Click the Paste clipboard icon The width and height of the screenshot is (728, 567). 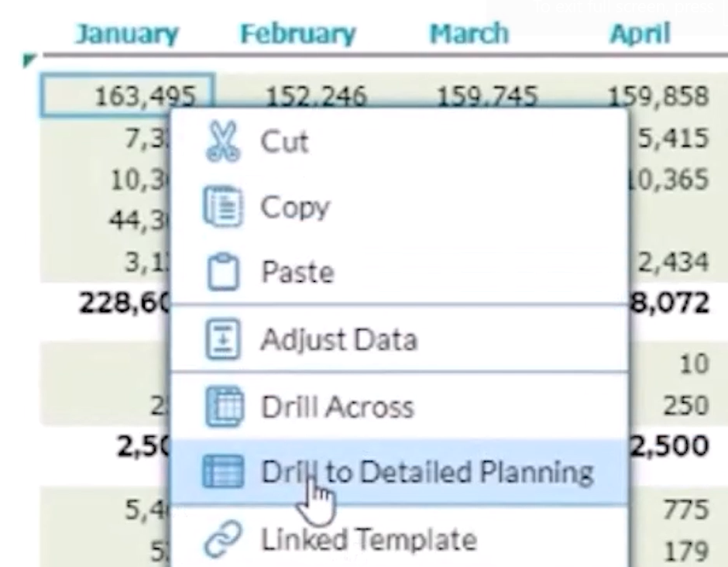(221, 271)
